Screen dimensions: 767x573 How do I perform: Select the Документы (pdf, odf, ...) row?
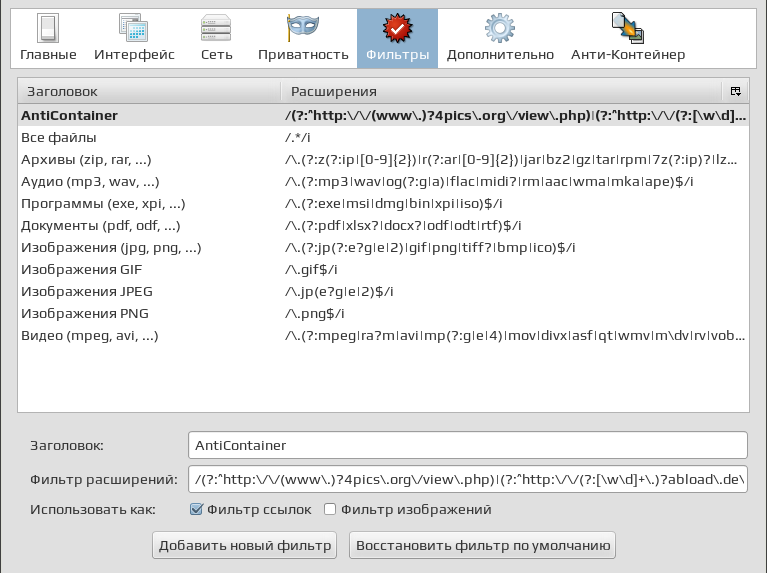coord(383,226)
